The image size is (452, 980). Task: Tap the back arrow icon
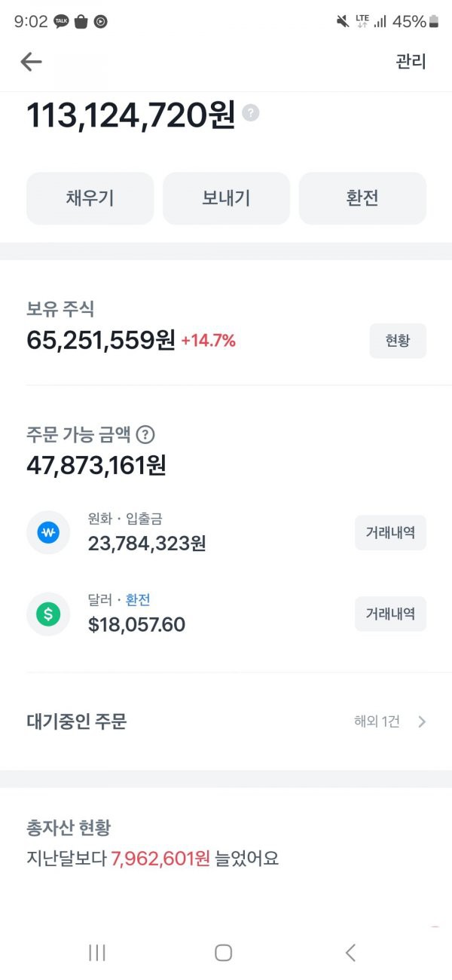31,62
